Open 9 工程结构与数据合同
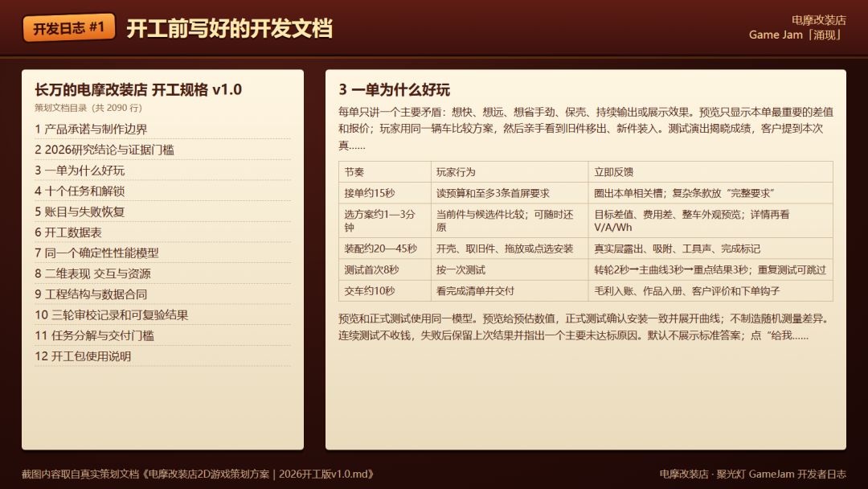 162,294
